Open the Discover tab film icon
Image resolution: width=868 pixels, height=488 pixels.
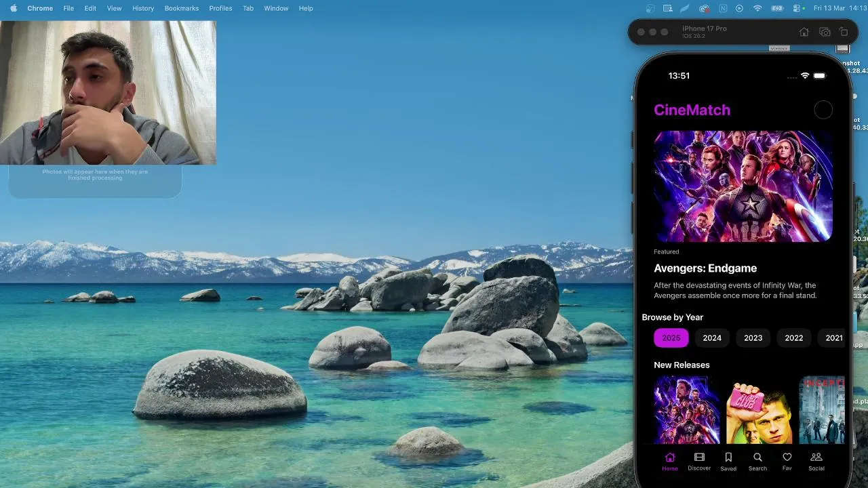coord(699,457)
